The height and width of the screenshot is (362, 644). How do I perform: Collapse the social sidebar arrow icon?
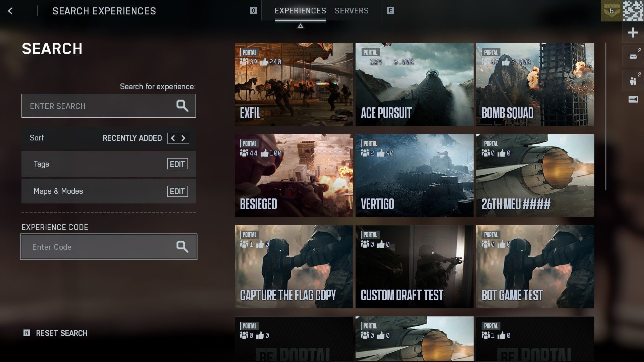click(x=633, y=99)
